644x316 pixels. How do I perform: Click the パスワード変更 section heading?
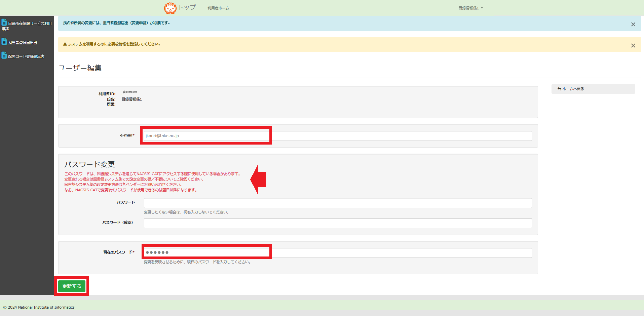point(89,164)
